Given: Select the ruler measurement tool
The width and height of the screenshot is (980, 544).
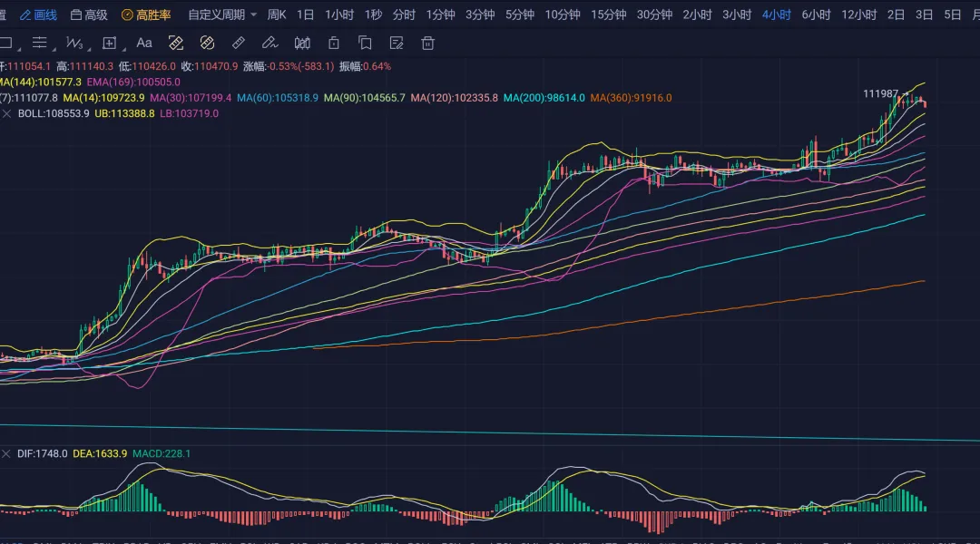Looking at the screenshot, I should (x=239, y=43).
